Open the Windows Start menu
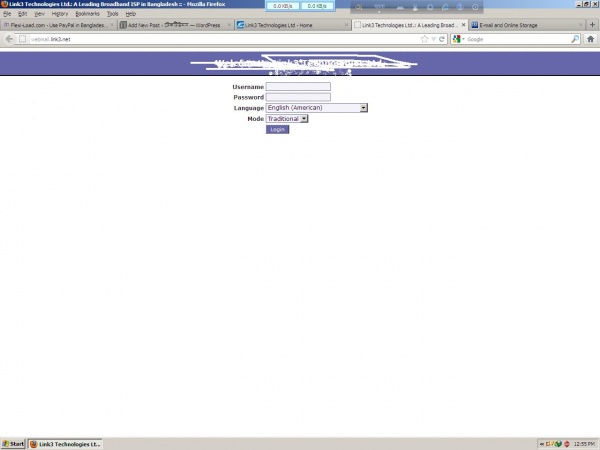 13,444
